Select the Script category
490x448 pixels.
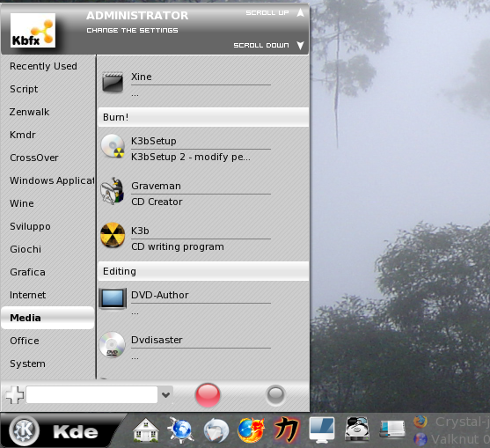point(24,89)
